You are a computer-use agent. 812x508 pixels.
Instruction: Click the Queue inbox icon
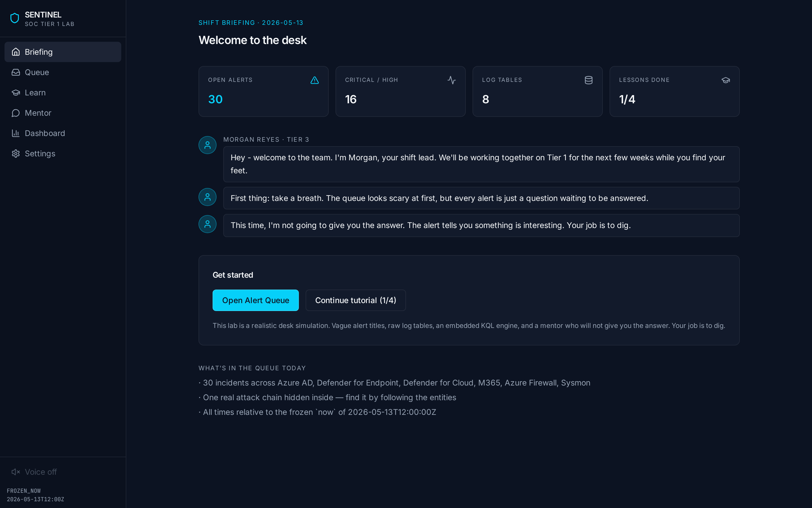coord(16,72)
